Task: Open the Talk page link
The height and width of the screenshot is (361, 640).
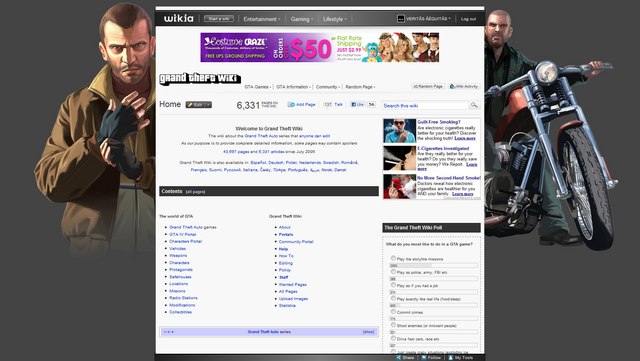Action: pyautogui.click(x=338, y=105)
